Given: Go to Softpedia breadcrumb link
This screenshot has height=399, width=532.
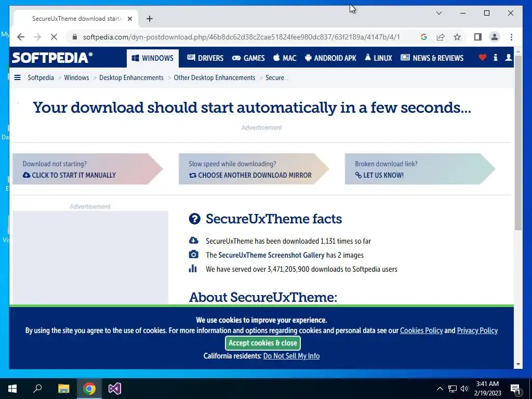Looking at the screenshot, I should coord(41,78).
